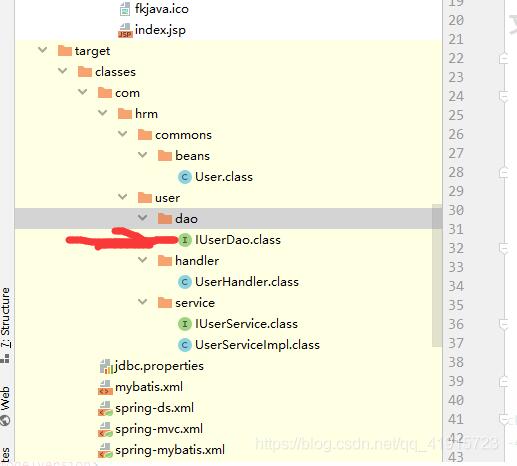Click the User.class class icon
The width and height of the screenshot is (517, 466).
[x=185, y=177]
